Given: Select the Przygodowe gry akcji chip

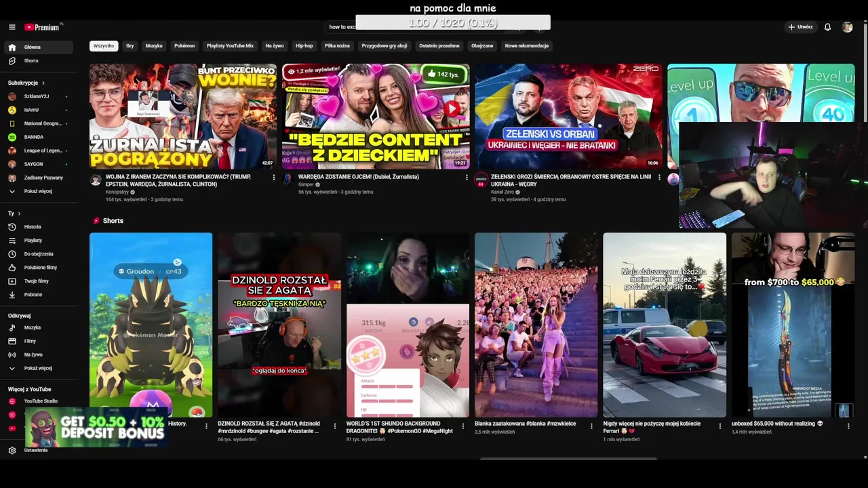Looking at the screenshot, I should (384, 46).
